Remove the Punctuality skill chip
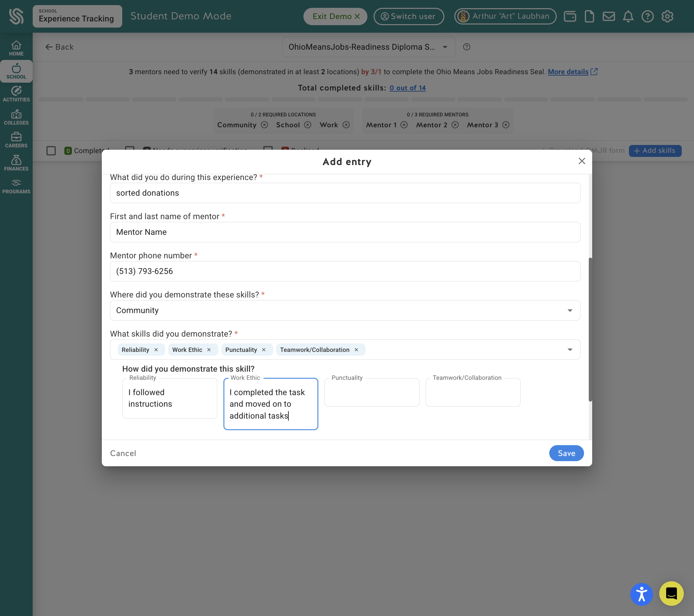The height and width of the screenshot is (616, 694). click(264, 350)
